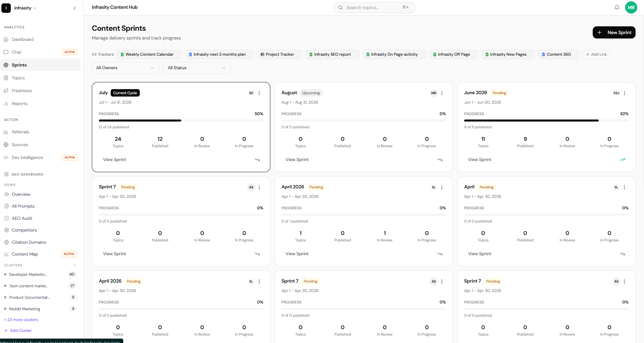The width and height of the screenshot is (644, 343).
Task: Click the SSJ owner avatar on June 2026
Action: (616, 93)
